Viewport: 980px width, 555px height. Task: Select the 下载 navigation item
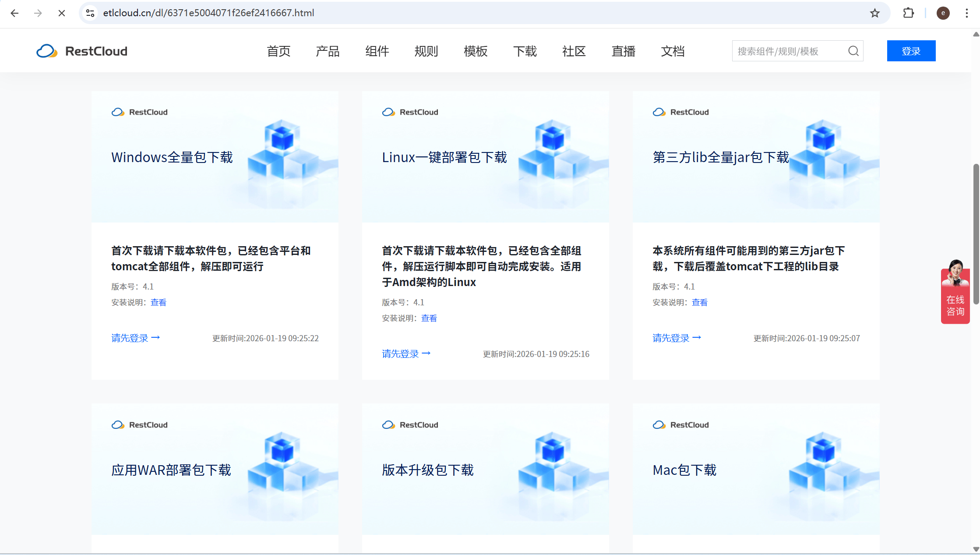tap(525, 51)
